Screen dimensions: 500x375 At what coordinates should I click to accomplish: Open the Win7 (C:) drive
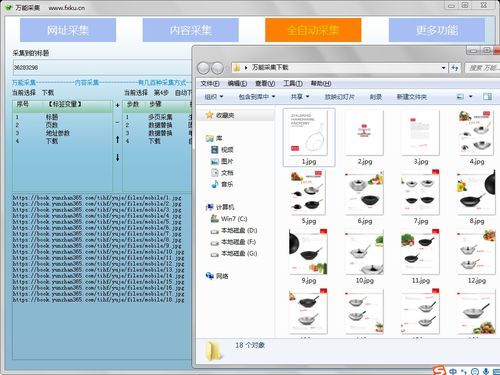[229, 219]
